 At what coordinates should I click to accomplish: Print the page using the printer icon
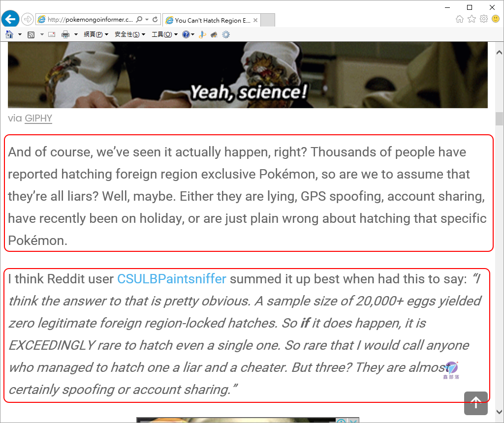65,34
